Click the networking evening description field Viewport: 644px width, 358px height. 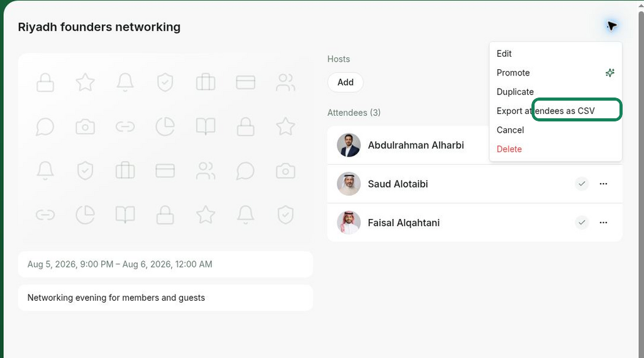click(165, 298)
